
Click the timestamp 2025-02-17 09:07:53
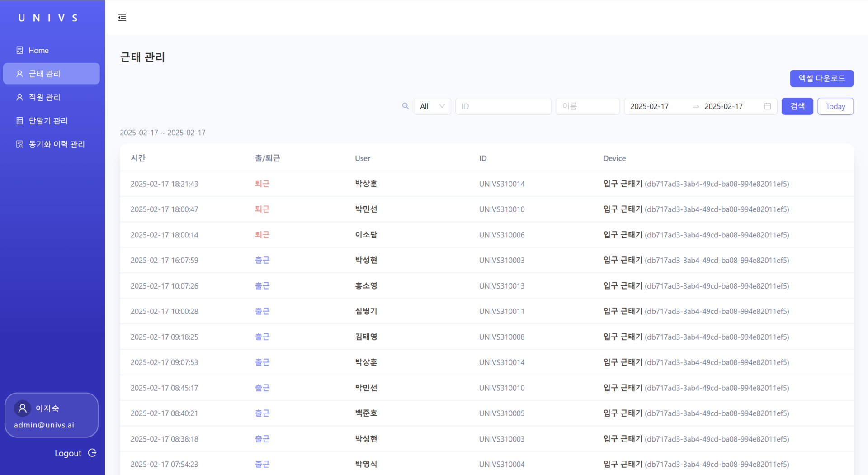(x=164, y=362)
